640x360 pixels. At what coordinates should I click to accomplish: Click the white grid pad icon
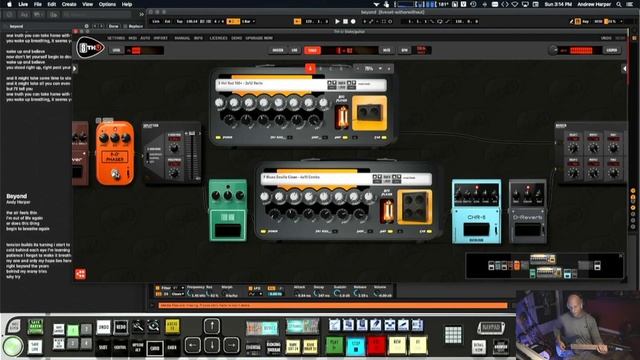point(453,335)
